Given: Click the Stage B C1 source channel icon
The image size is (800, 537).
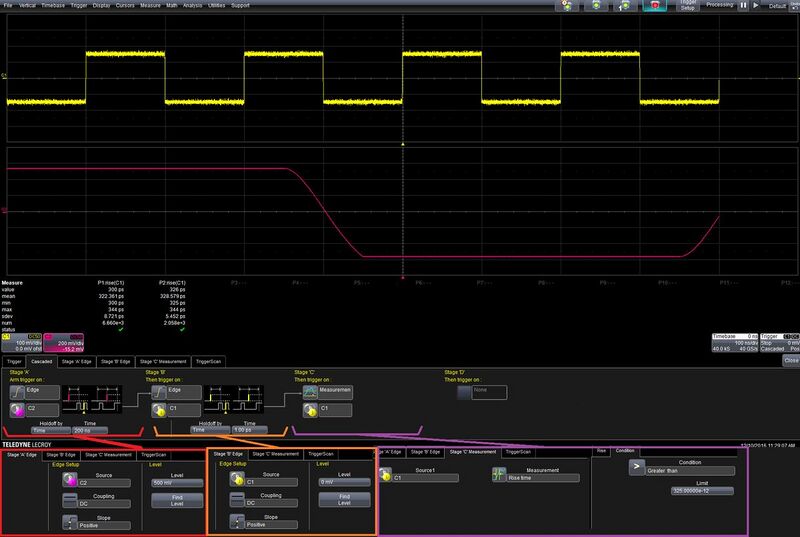Looking at the screenshot, I should coord(159,410).
